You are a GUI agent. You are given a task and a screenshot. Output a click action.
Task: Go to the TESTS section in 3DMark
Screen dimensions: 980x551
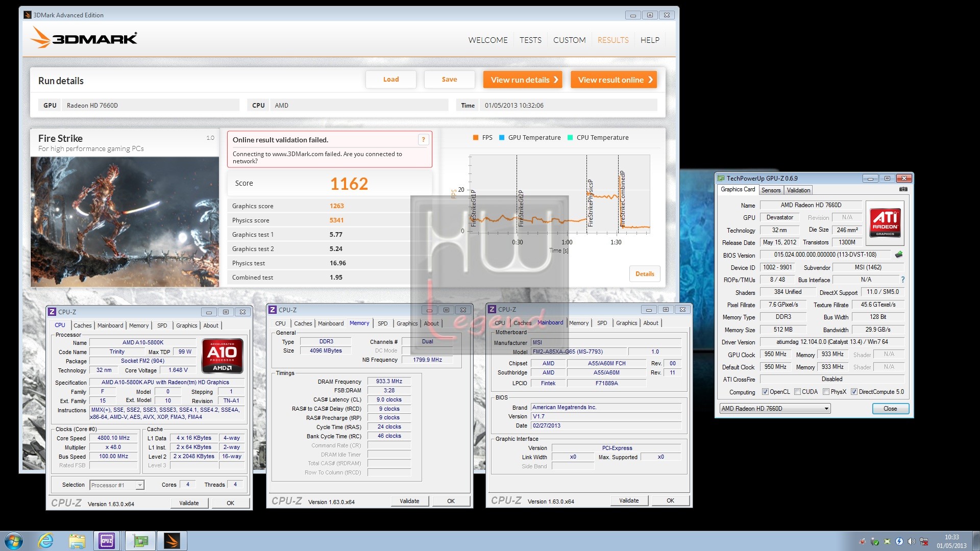click(x=530, y=40)
